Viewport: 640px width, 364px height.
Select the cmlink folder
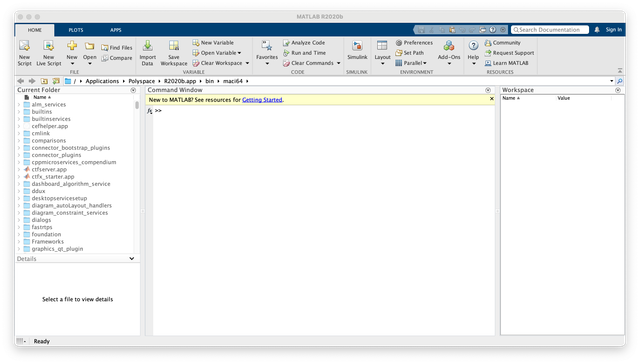click(x=40, y=133)
